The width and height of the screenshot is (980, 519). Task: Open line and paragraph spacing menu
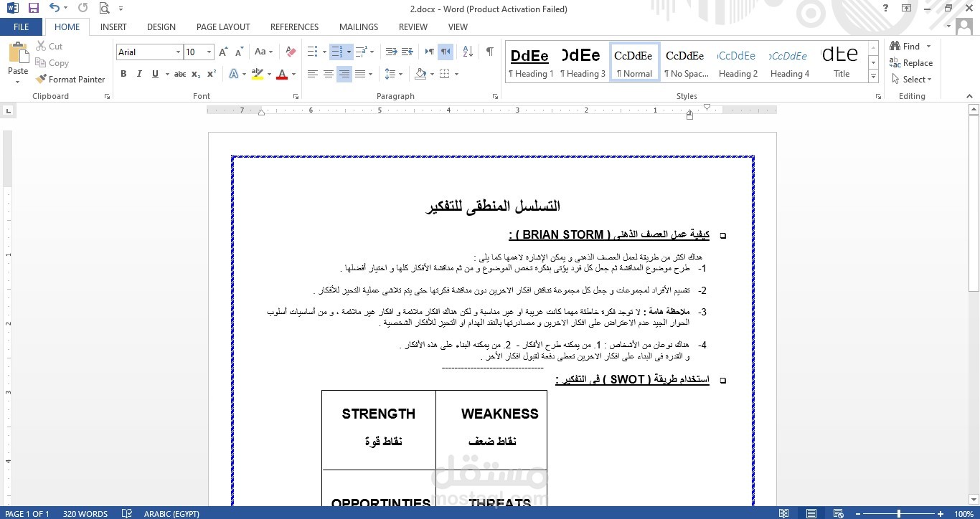(x=393, y=74)
